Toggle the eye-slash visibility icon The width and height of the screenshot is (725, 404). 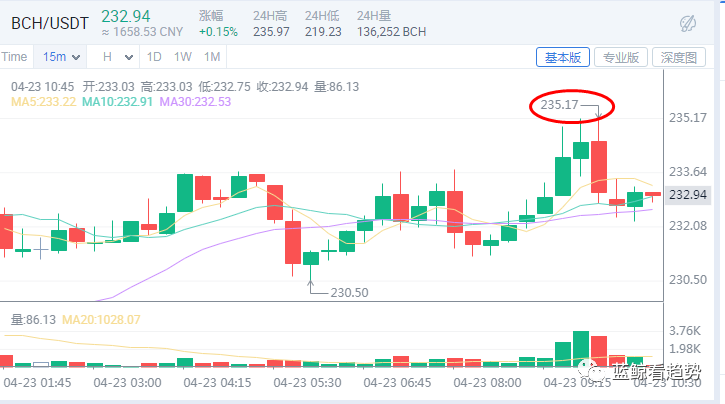pos(688,23)
